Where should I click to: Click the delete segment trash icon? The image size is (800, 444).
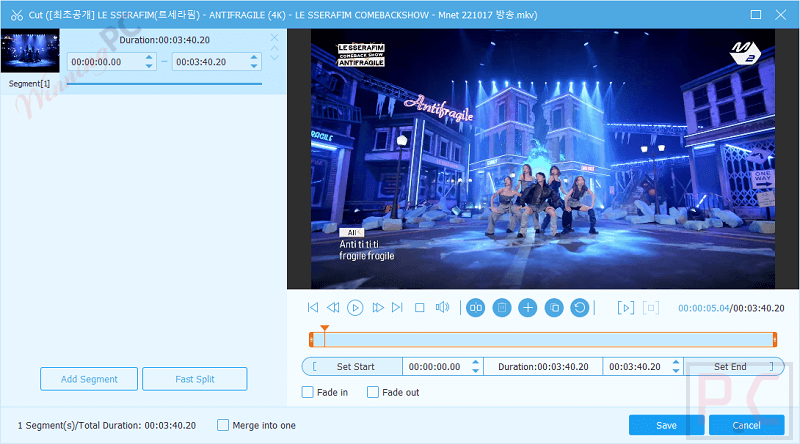502,308
